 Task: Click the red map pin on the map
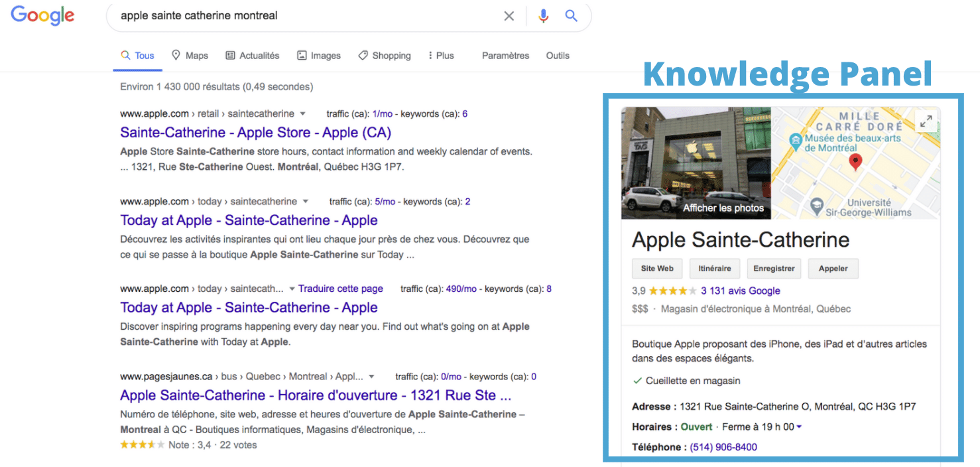(x=856, y=162)
